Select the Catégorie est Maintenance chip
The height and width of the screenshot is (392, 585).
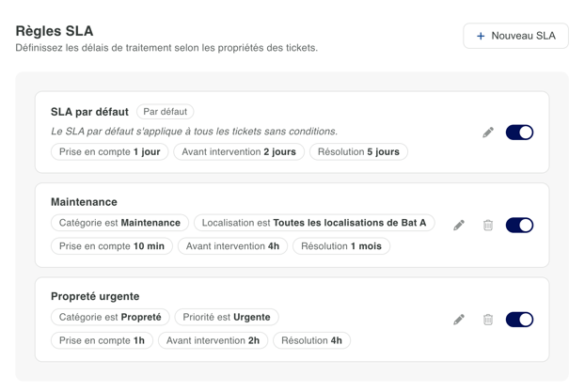tap(119, 223)
